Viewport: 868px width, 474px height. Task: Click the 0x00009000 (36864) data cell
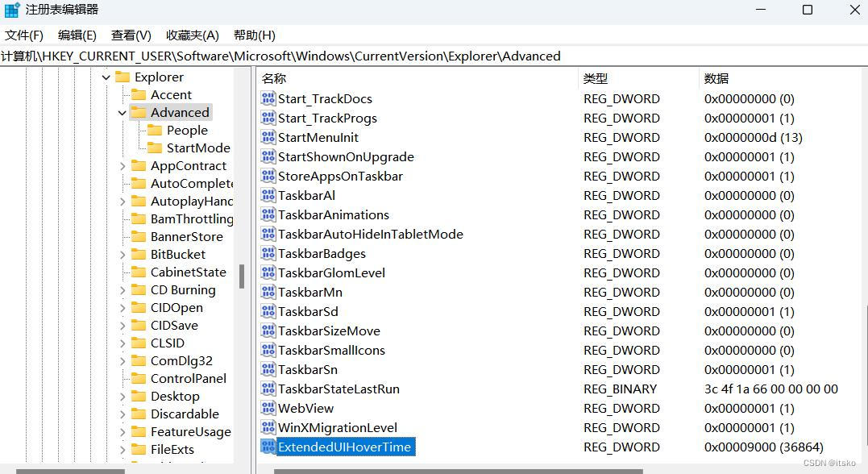[763, 447]
